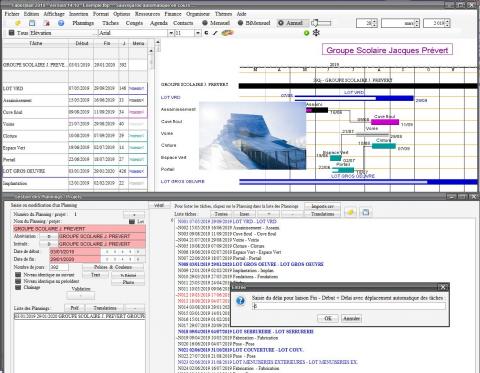Click the délai input field in dialog
480x373 pixels.
pyautogui.click(x=349, y=306)
